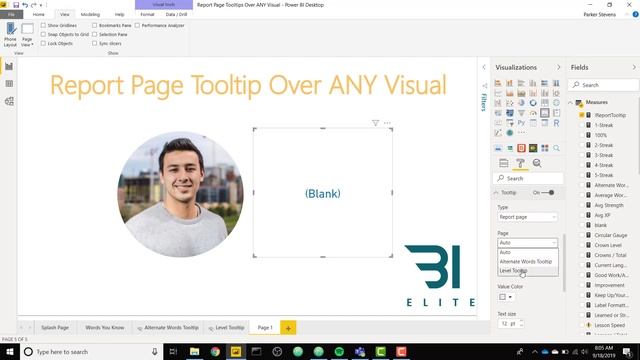Add a new page with plus button
Image resolution: width=640 pixels, height=360 pixels.
pos(288,328)
